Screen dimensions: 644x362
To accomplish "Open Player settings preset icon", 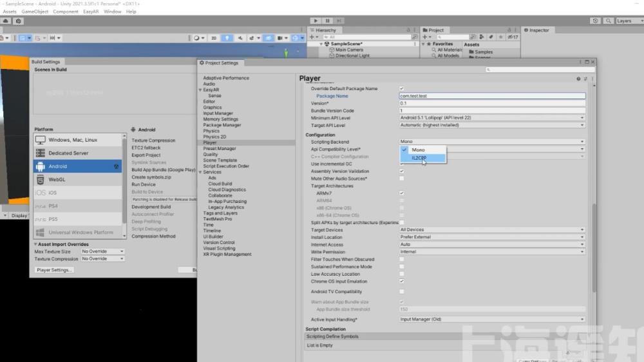I will (585, 79).
